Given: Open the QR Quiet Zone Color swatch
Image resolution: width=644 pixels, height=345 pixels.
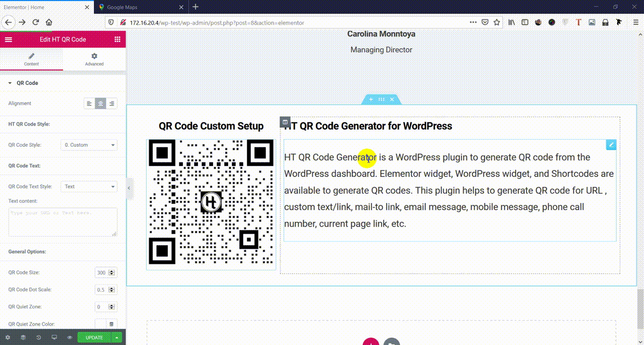Looking at the screenshot, I should pyautogui.click(x=100, y=324).
